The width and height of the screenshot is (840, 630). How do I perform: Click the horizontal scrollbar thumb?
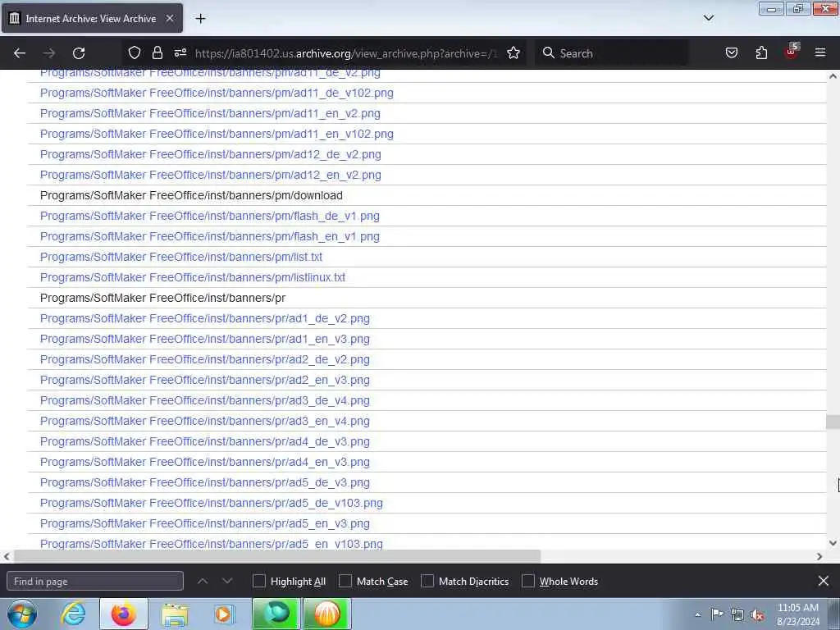pyautogui.click(x=277, y=556)
